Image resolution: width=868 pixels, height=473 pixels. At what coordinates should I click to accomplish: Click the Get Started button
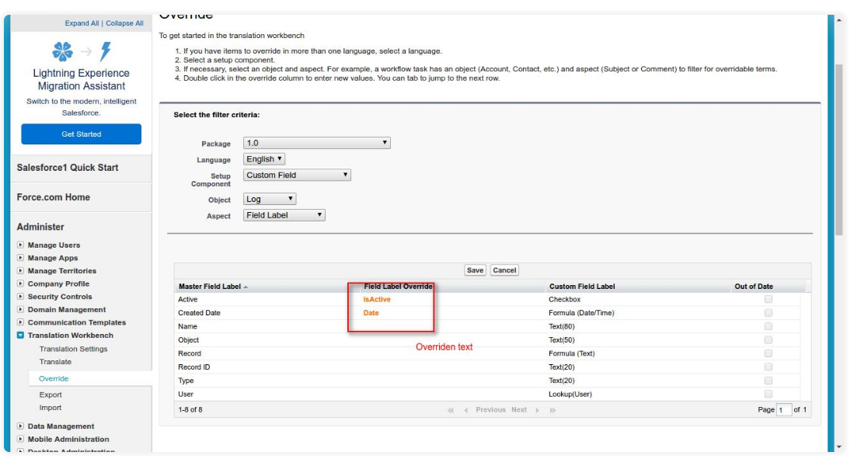[82, 134]
